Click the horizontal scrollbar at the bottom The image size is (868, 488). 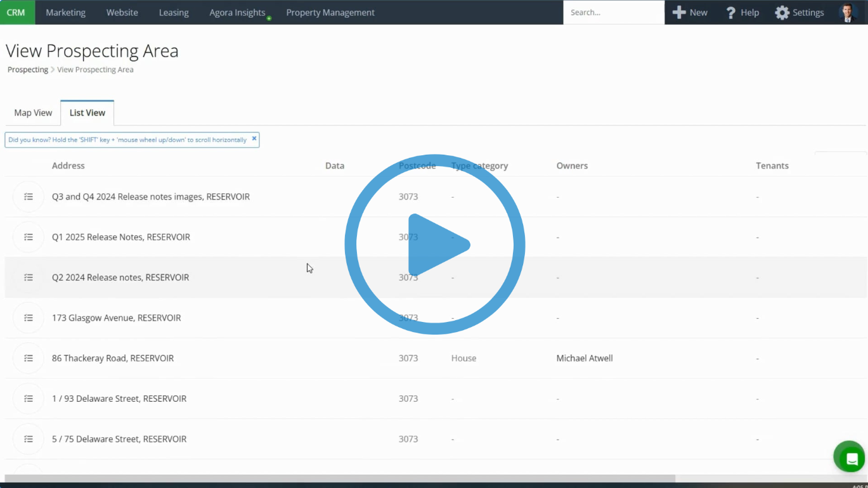(x=340, y=478)
